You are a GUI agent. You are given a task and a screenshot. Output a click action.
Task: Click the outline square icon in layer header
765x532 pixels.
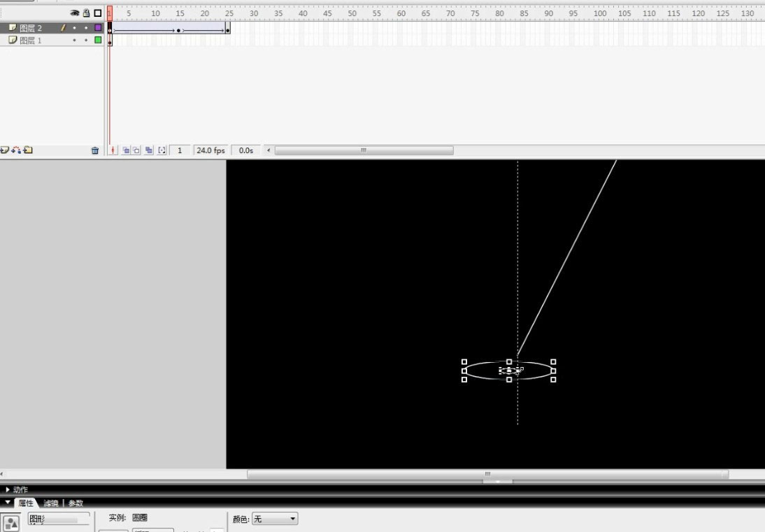[98, 13]
